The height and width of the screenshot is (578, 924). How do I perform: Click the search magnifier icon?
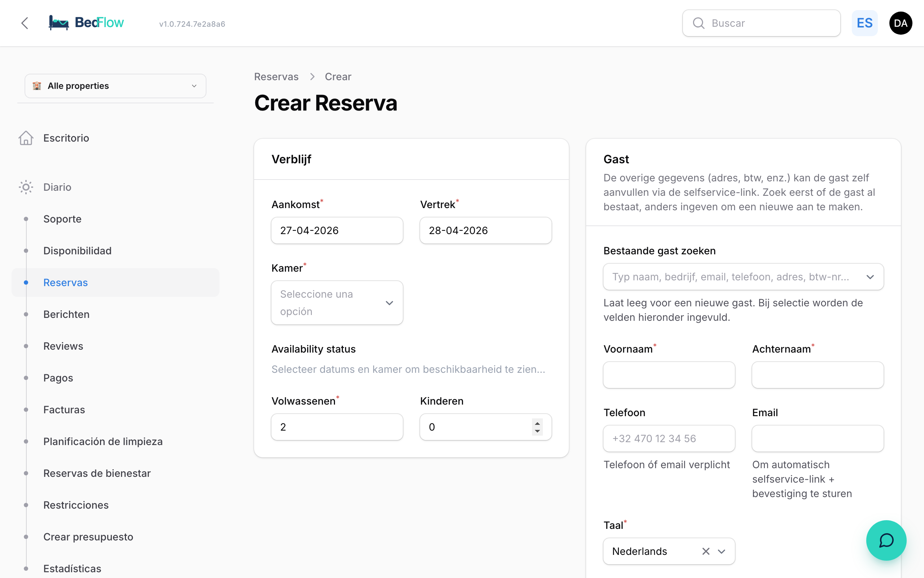pyautogui.click(x=698, y=23)
